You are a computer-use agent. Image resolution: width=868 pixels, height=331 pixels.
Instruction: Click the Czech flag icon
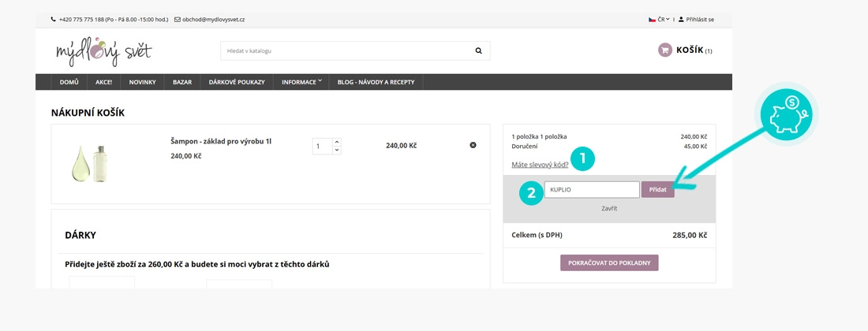(x=652, y=20)
